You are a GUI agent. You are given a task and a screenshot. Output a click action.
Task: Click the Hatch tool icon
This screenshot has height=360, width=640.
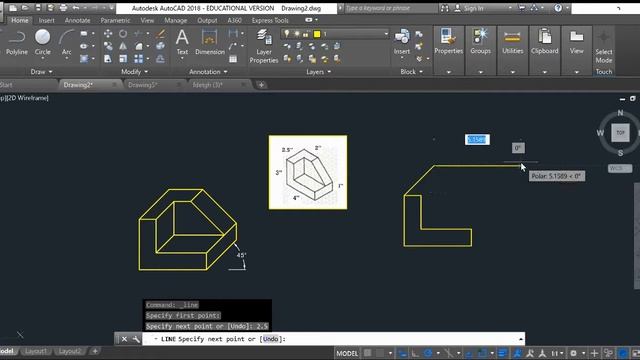point(84,59)
